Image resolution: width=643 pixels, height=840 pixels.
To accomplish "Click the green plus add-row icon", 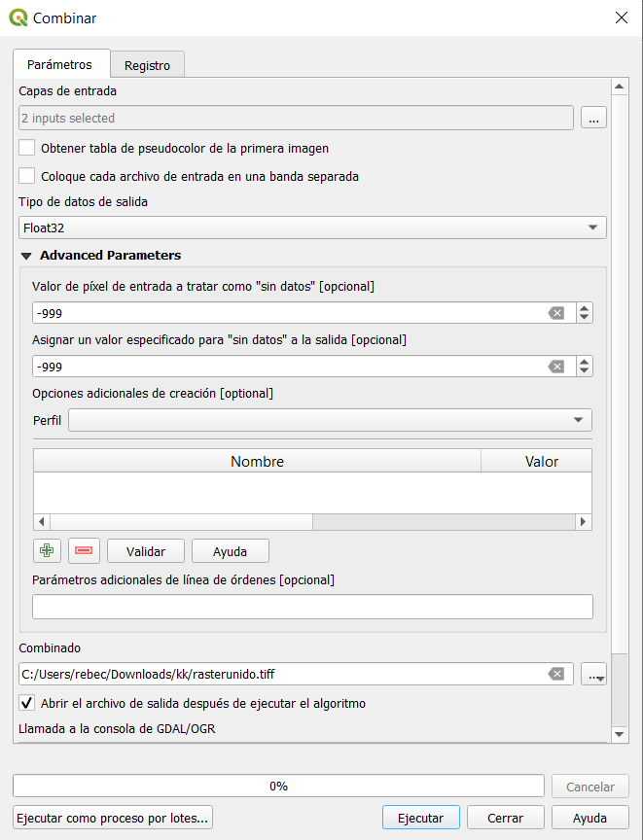I will (x=47, y=550).
